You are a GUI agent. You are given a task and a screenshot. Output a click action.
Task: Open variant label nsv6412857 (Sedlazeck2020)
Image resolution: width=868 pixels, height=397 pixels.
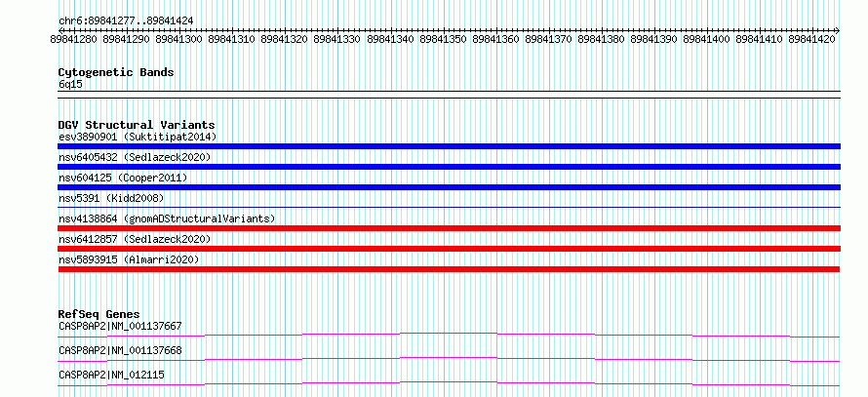point(135,239)
